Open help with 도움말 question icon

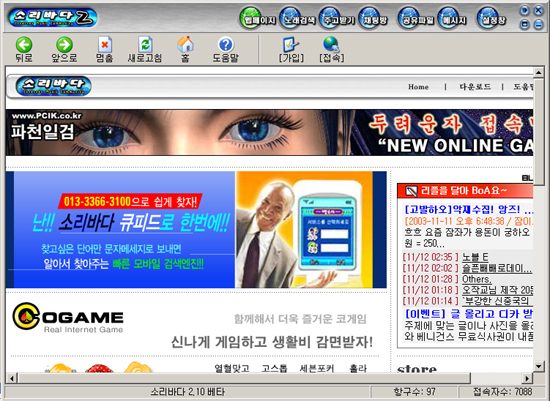coord(226,45)
